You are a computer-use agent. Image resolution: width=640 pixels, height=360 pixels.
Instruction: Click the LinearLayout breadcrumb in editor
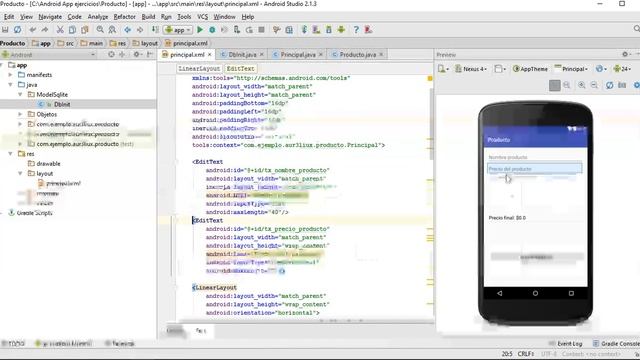199,69
